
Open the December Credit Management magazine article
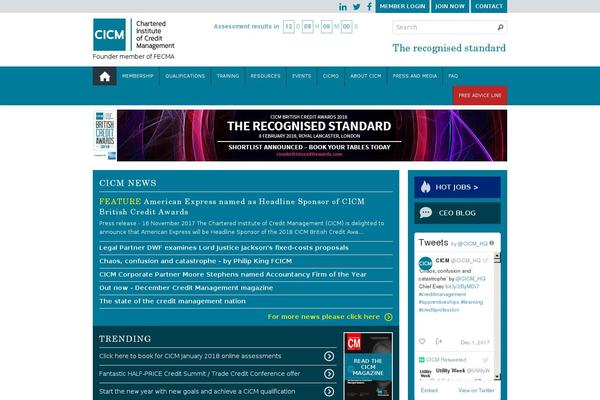point(186,288)
